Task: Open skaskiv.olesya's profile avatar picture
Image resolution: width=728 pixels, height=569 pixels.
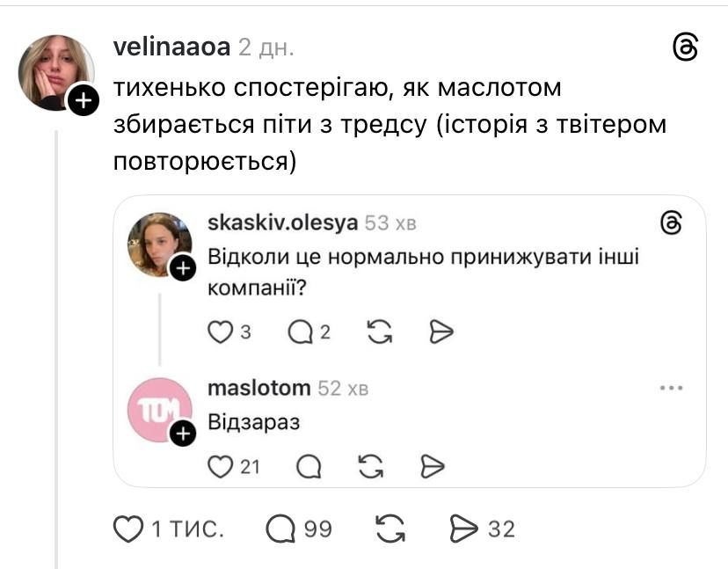Action: click(x=157, y=244)
